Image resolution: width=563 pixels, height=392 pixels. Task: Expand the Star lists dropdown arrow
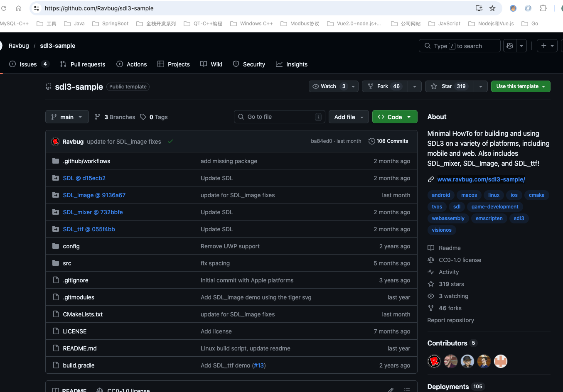[480, 86]
